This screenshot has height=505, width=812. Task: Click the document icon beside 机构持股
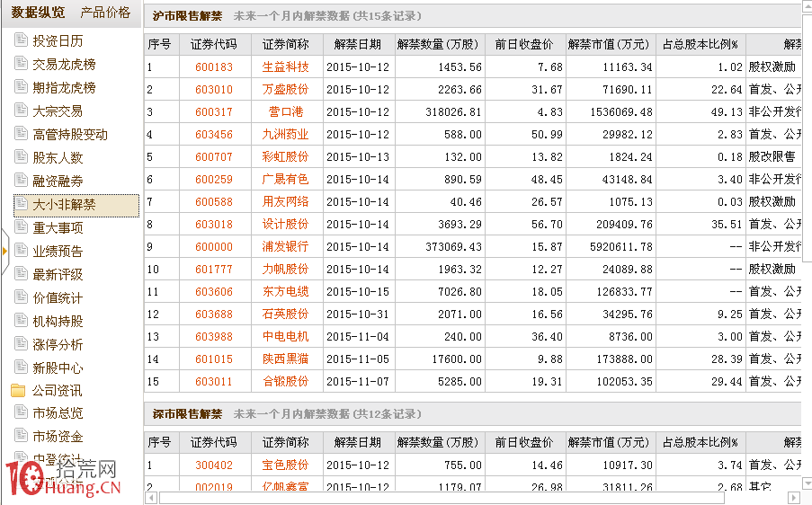(21, 320)
